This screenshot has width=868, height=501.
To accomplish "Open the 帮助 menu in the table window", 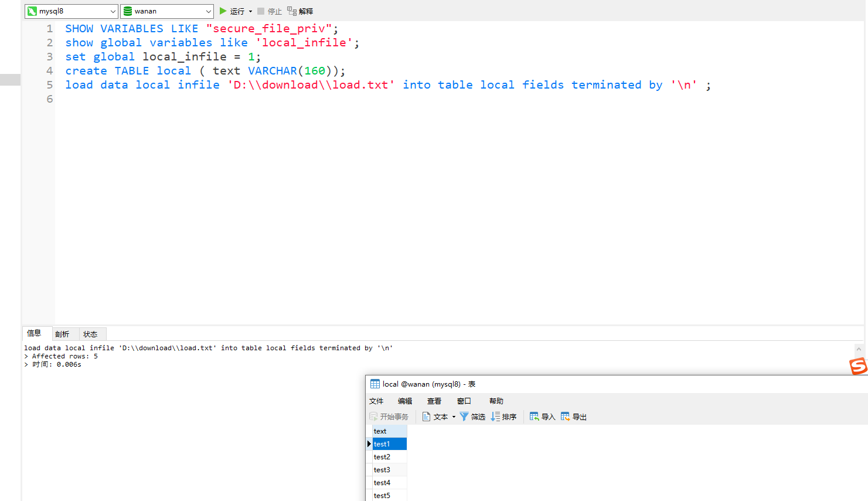I will [496, 401].
